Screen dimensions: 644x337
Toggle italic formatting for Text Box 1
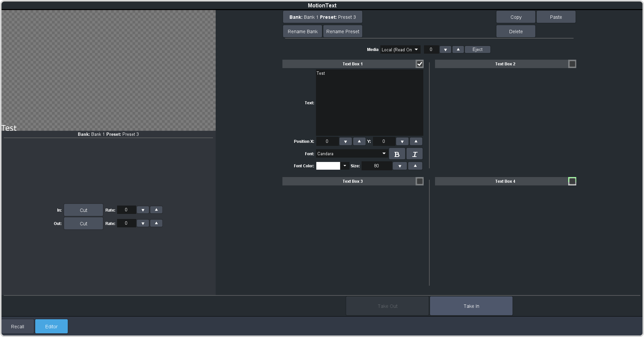415,154
